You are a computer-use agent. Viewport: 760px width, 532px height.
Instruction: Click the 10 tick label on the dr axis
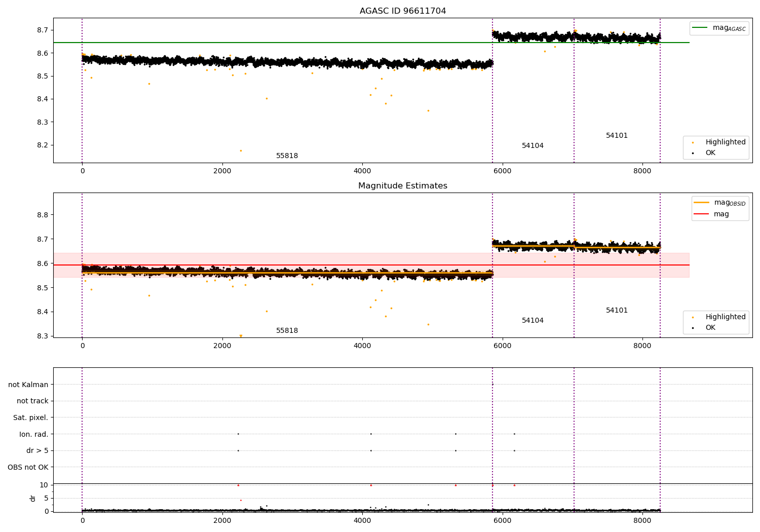point(44,485)
